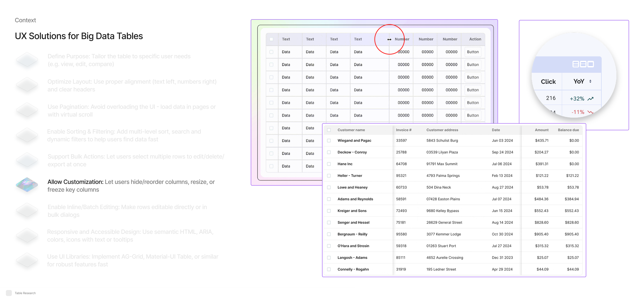
Task: Select the middle row-density icon
Action: [x=583, y=64]
